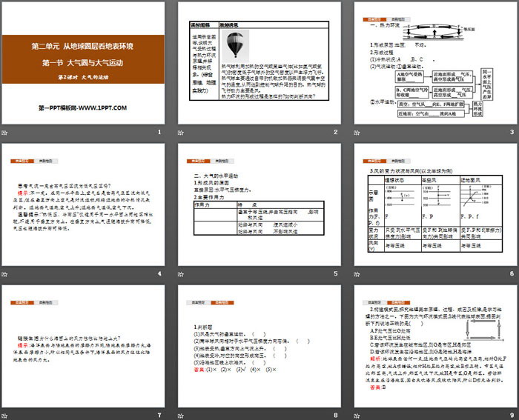Select slide 1 title thumbnail
The height and width of the screenshot is (420, 519).
83,63
